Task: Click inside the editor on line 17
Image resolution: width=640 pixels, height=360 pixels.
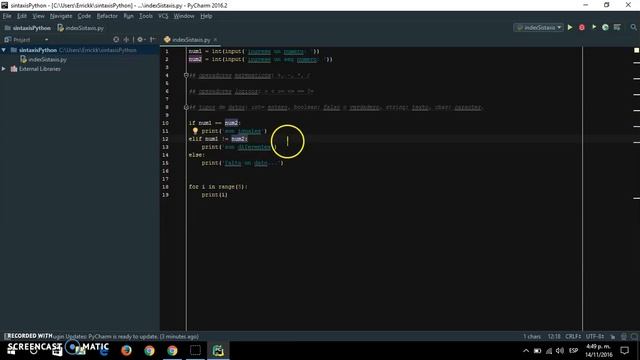Action: click(384, 179)
